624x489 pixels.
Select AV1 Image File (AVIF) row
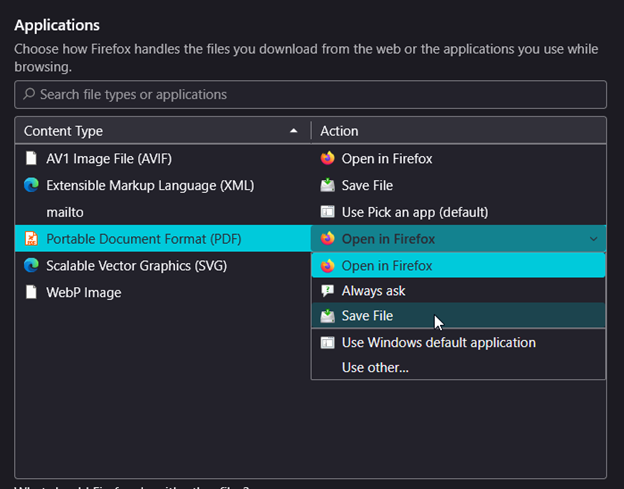click(x=163, y=158)
